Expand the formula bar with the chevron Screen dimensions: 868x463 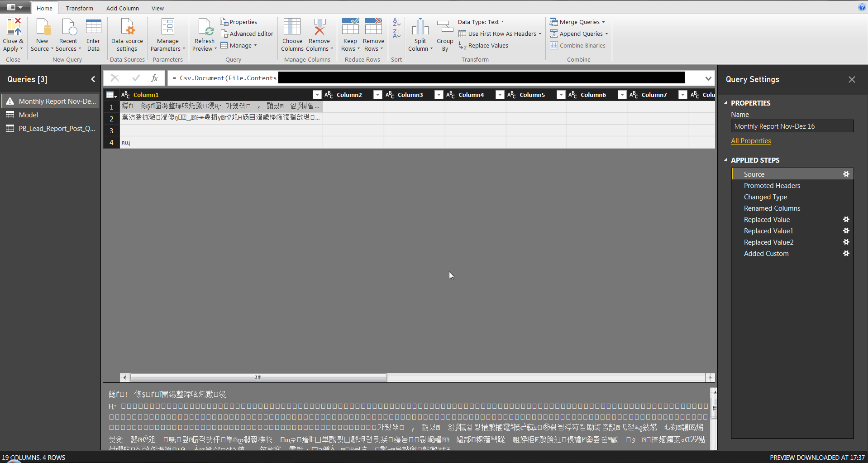click(708, 78)
